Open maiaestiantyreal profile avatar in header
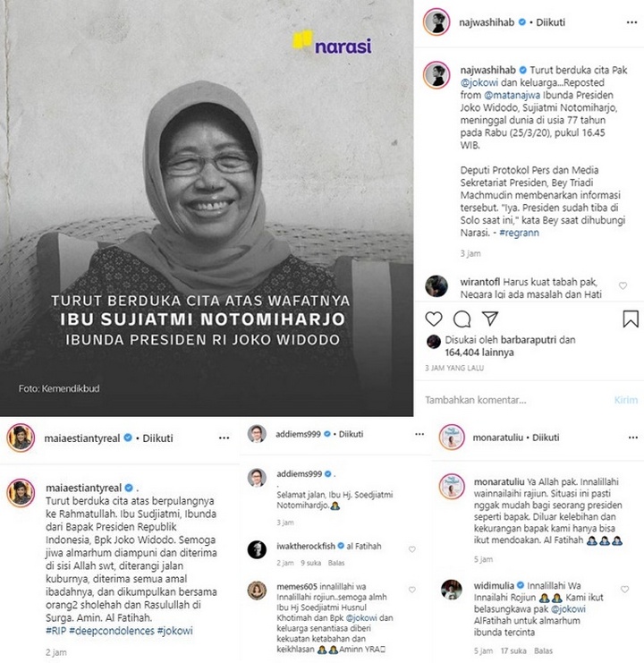Image resolution: width=644 pixels, height=663 pixels. click(21, 438)
